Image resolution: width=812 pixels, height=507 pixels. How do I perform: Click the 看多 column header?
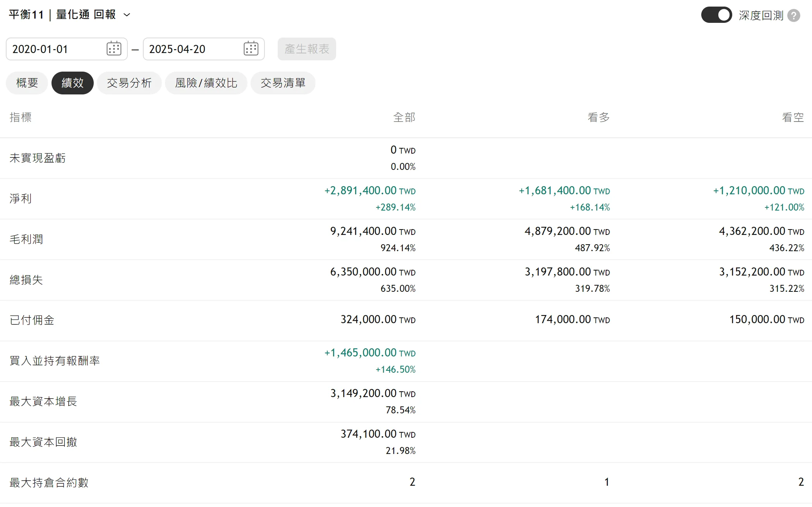[x=599, y=117]
